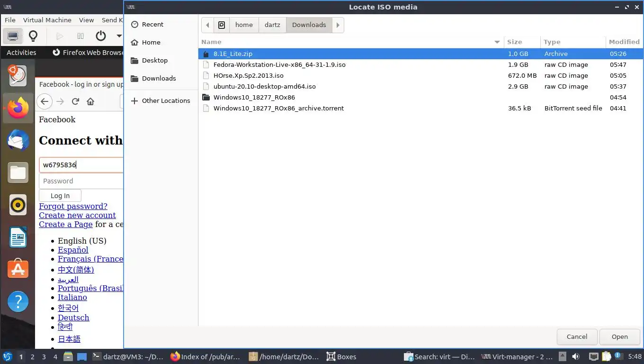Select the HOrse.Xp.Sp2.2013.iso file
The height and width of the screenshot is (364, 644).
pyautogui.click(x=420, y=76)
